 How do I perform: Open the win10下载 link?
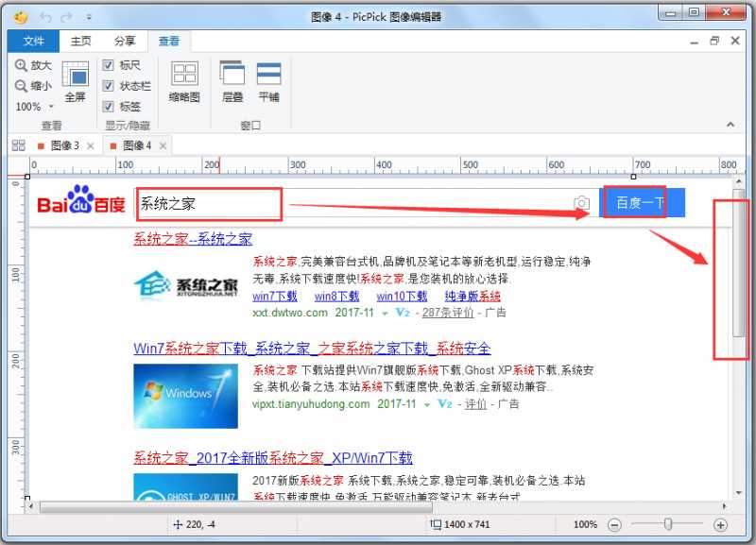(x=402, y=296)
